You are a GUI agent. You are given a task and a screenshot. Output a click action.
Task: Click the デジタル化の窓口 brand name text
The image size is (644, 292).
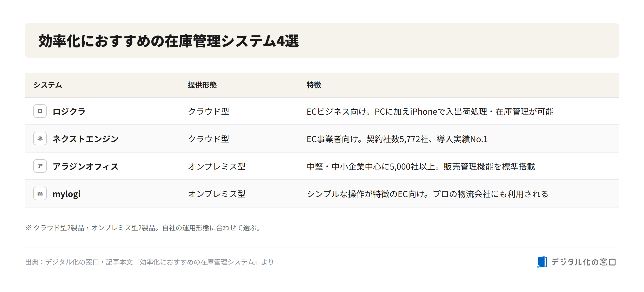click(x=583, y=262)
